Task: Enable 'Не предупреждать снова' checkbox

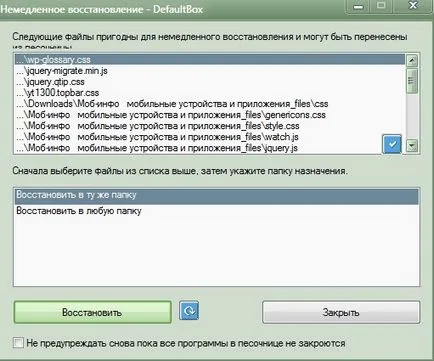Action: (18, 343)
